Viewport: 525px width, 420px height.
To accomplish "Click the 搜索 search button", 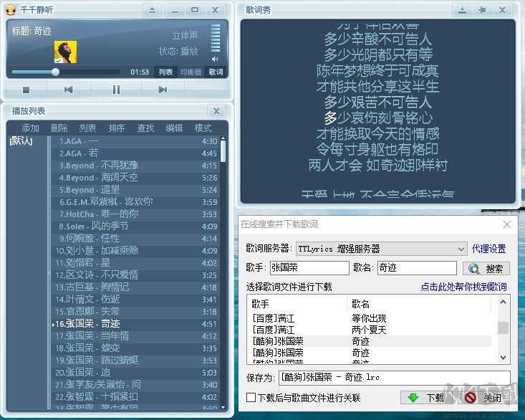I will [486, 269].
